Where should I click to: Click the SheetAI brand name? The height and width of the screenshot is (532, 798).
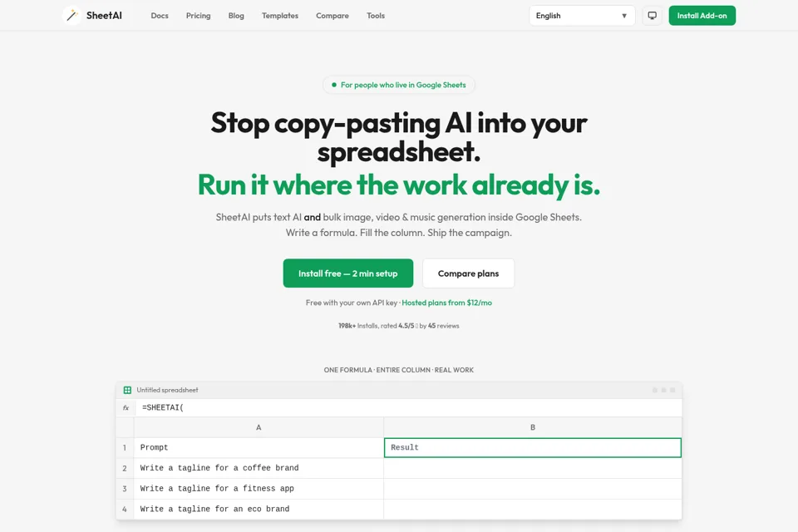coord(104,16)
